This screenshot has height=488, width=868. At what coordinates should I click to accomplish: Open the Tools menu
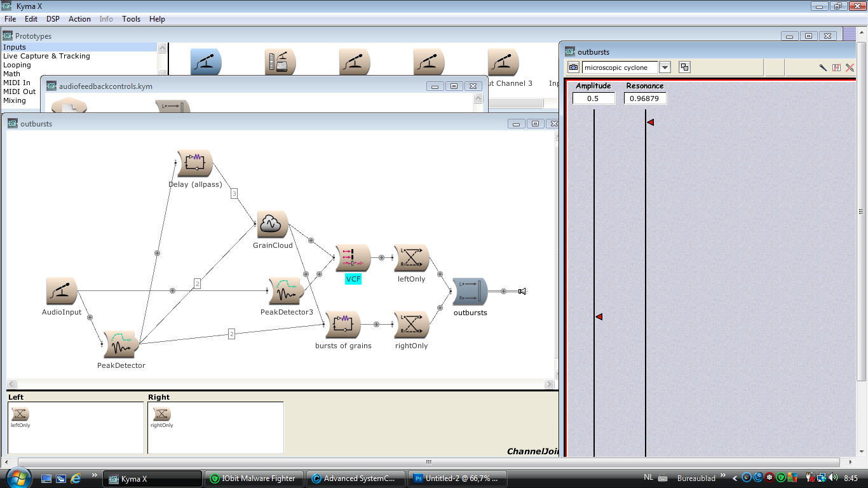click(x=131, y=19)
